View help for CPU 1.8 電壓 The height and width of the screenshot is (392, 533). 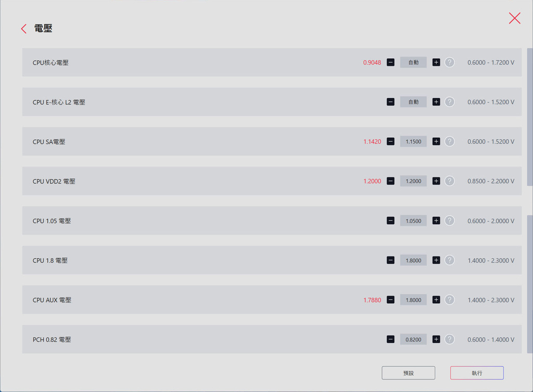(x=450, y=260)
